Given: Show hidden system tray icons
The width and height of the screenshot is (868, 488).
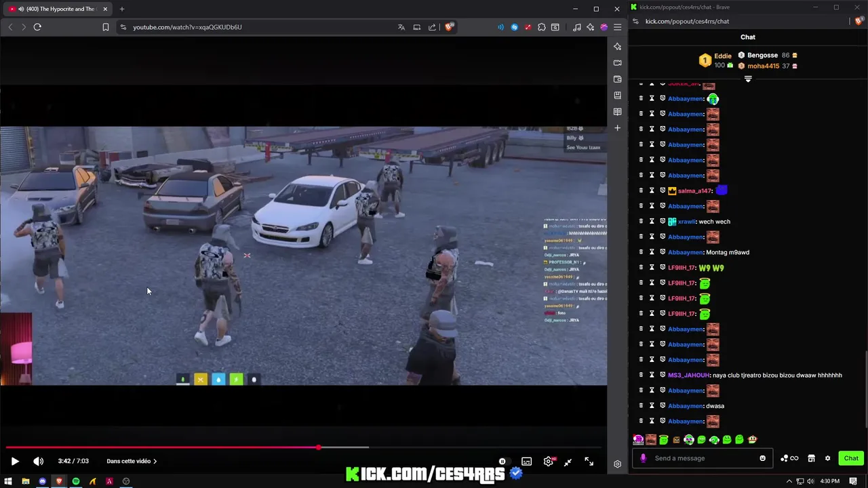Looking at the screenshot, I should pos(789,481).
